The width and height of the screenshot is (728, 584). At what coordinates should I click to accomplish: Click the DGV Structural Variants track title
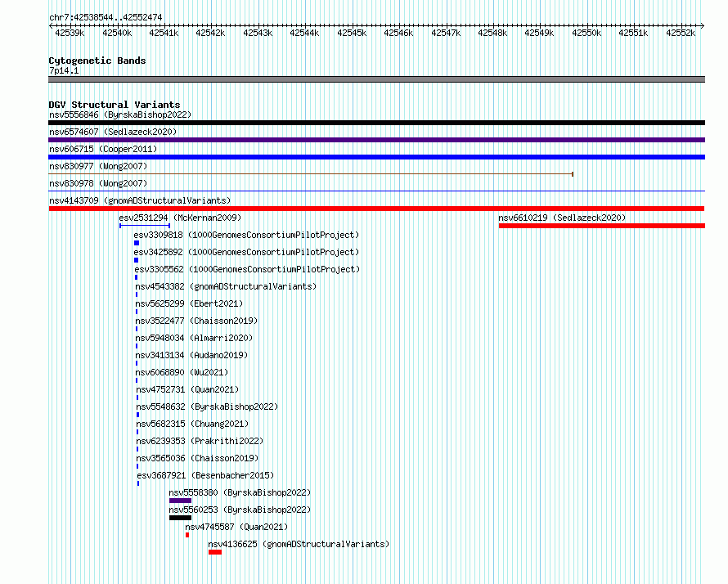point(115,105)
